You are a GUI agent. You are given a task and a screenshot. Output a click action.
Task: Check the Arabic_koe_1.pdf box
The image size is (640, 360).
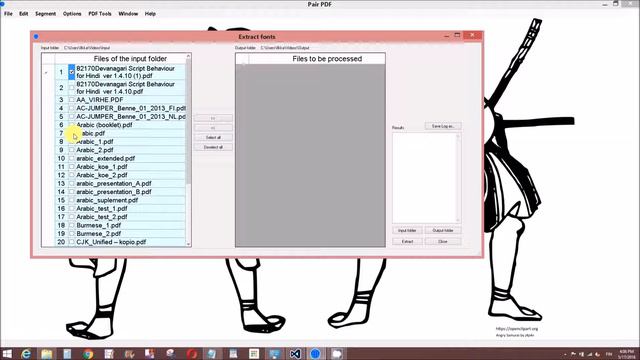coord(72,167)
